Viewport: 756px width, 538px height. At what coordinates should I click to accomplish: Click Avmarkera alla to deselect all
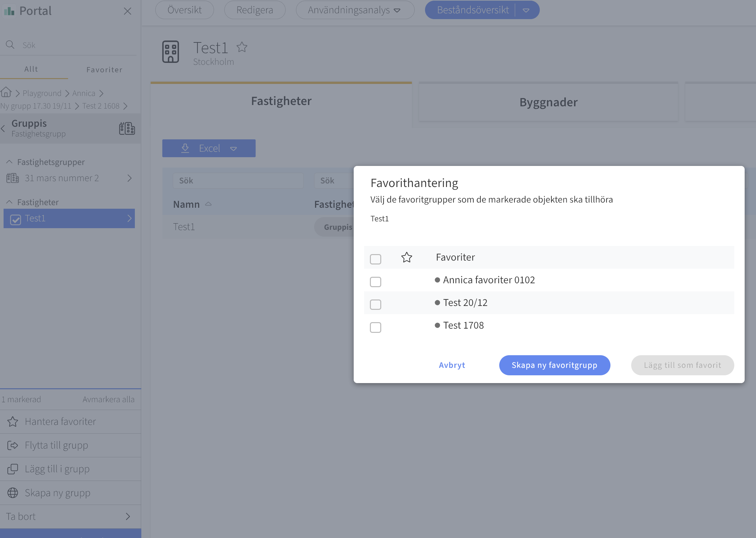(109, 400)
